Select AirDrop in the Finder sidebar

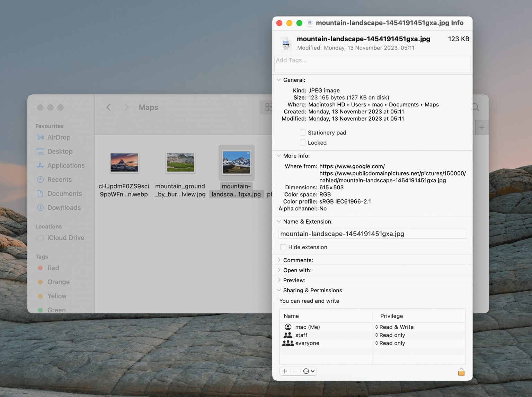click(x=59, y=137)
